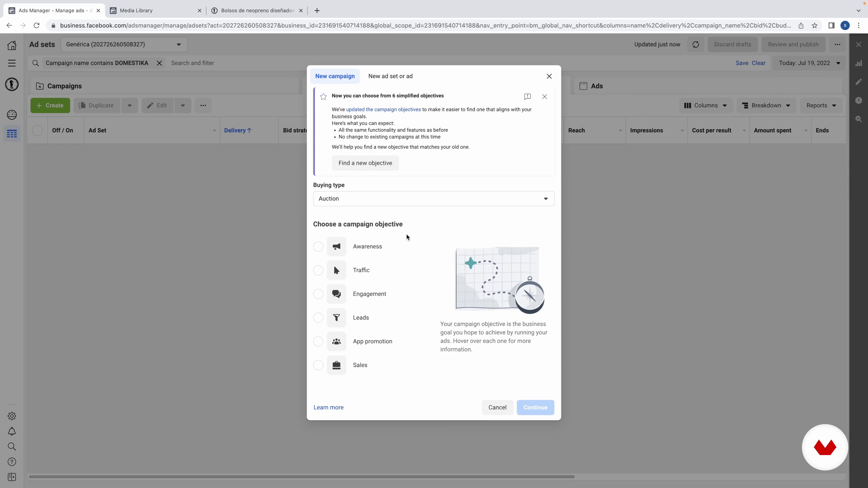Open the history clock icon in right rail
The width and height of the screenshot is (868, 488).
coord(859,100)
